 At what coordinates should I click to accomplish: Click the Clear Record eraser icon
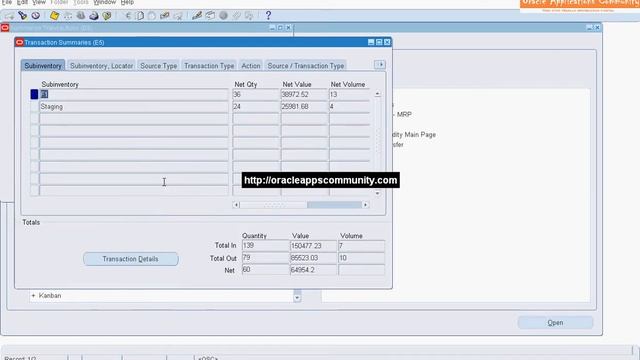coord(165,16)
